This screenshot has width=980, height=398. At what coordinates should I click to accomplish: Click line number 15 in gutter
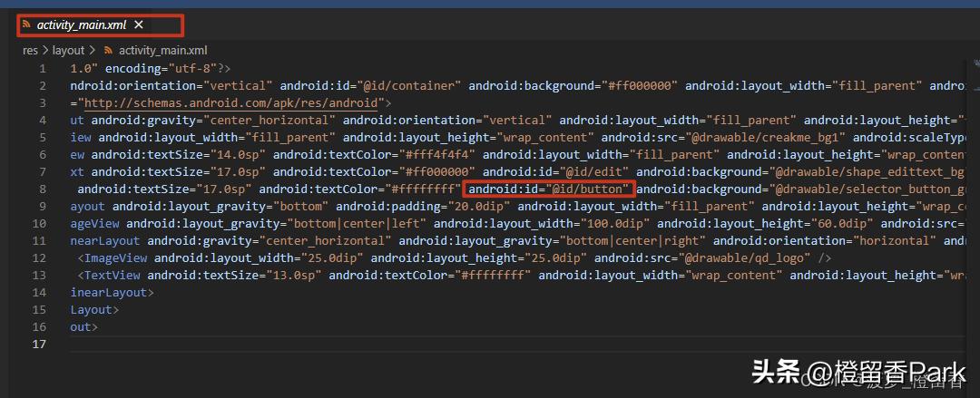pyautogui.click(x=39, y=309)
